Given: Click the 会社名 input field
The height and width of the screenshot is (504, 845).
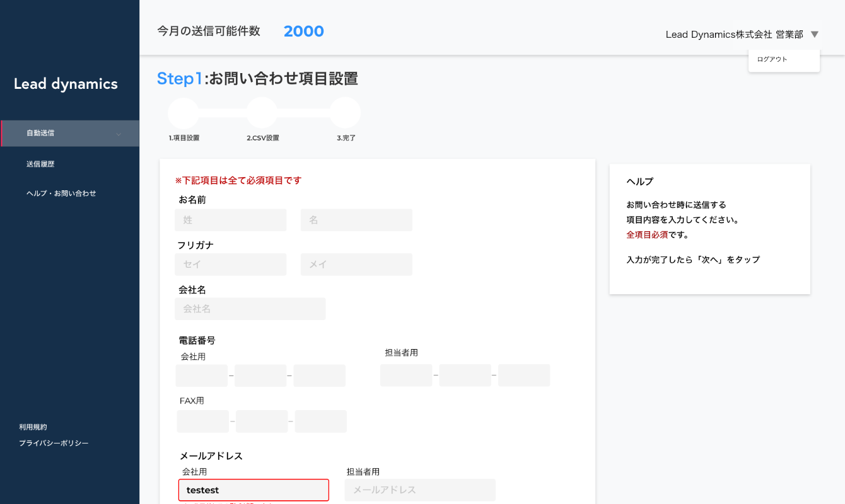Looking at the screenshot, I should [x=250, y=309].
